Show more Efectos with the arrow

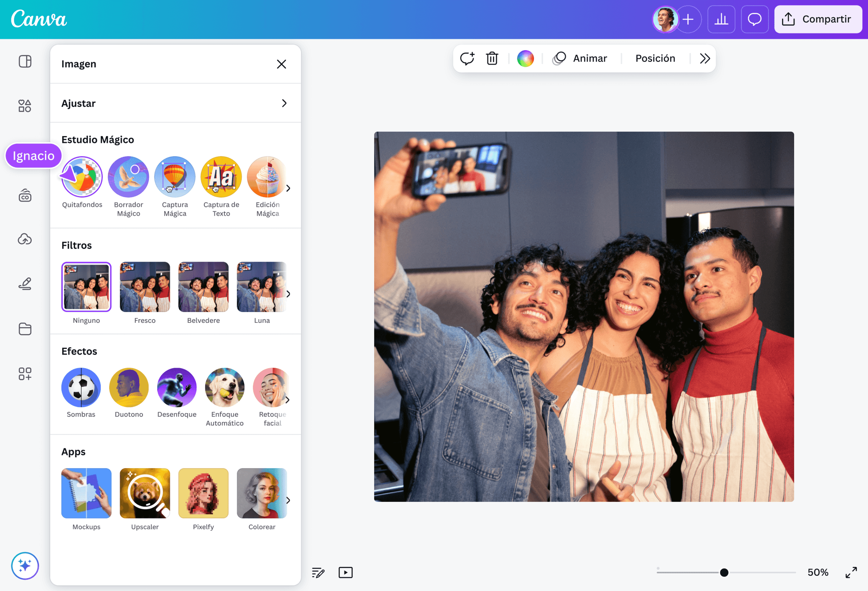(287, 400)
